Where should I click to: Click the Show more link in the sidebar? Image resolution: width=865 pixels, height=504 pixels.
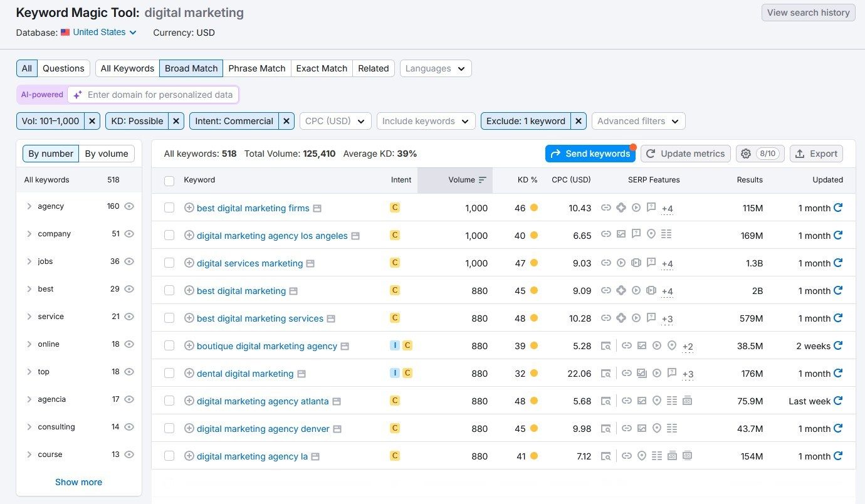[78, 482]
